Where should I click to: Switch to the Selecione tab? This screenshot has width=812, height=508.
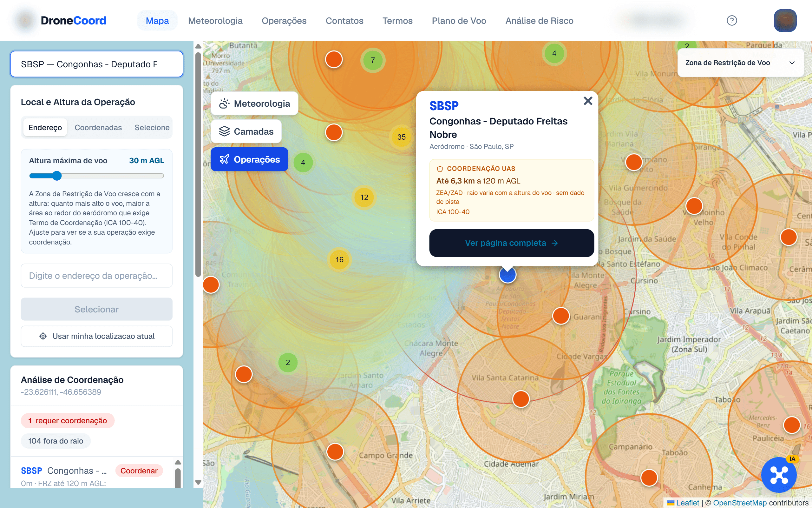pyautogui.click(x=152, y=128)
